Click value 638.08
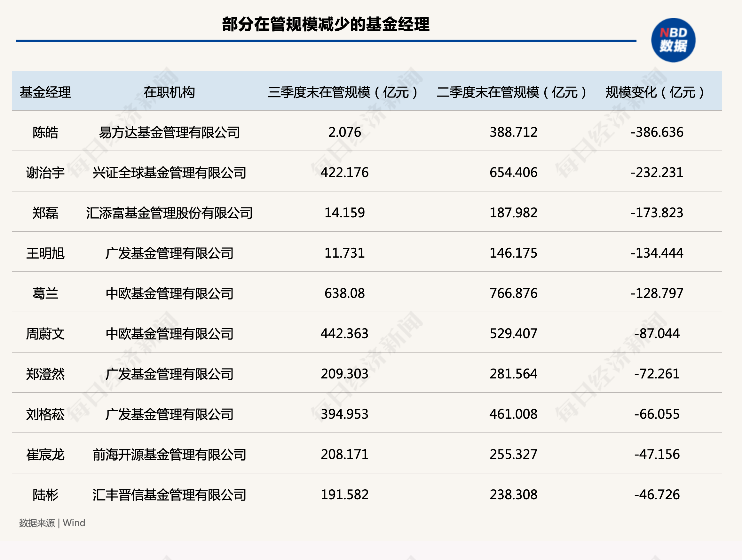This screenshot has height=560, width=742. 344,293
